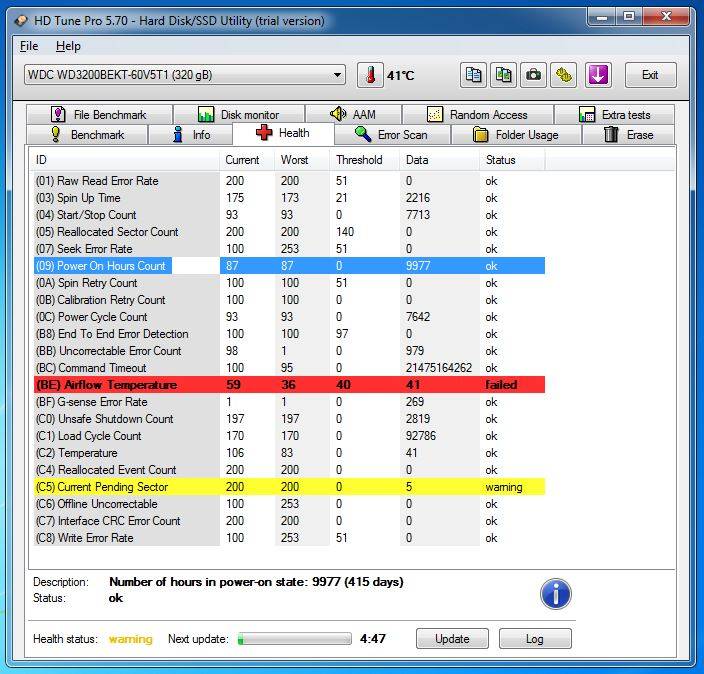Screen dimensions: 704x674
Task: Switch to the Error Scan tab
Action: click(x=392, y=135)
